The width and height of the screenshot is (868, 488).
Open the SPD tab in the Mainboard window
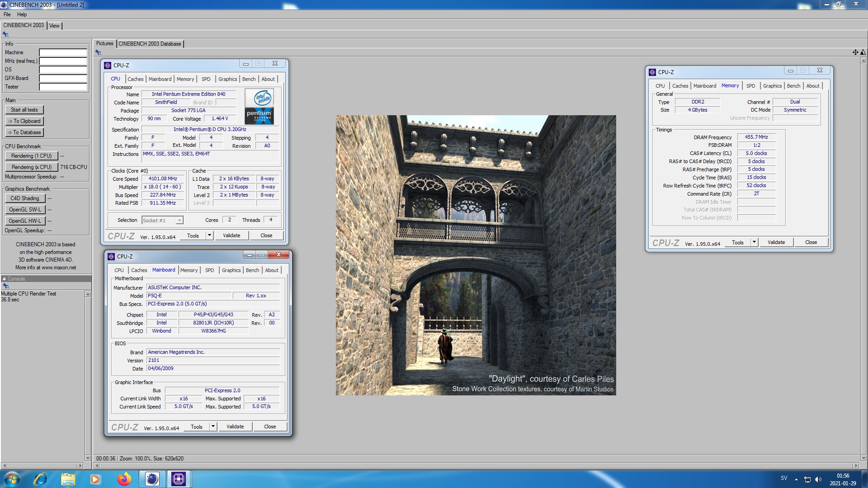tap(209, 270)
